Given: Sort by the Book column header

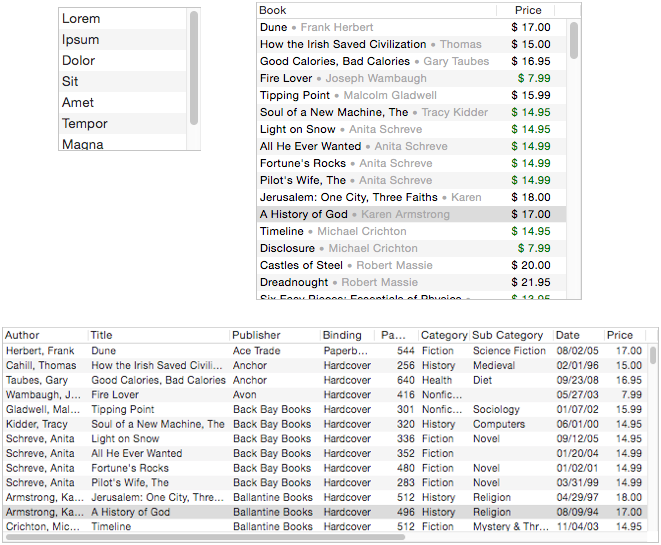Looking at the screenshot, I should coord(376,10).
